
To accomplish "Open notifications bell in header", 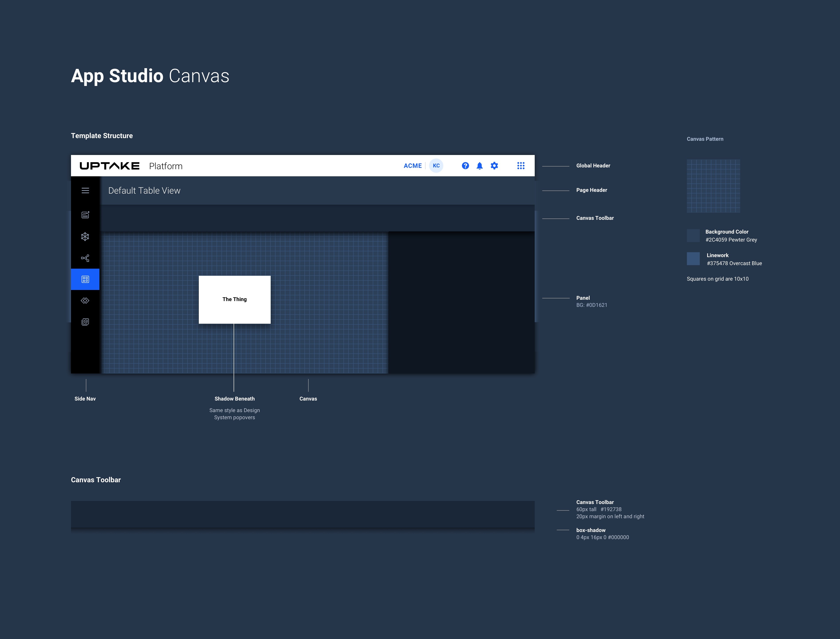I will point(480,166).
